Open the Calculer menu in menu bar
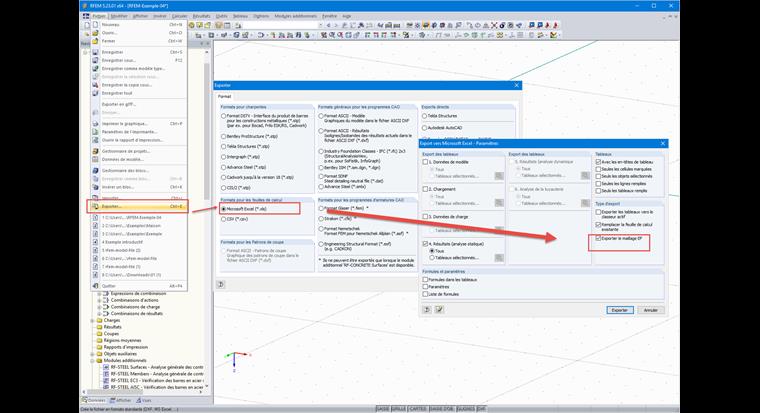 [179, 16]
